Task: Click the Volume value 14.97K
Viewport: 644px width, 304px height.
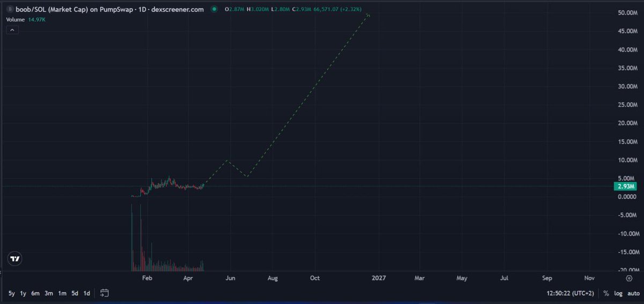Action: pyautogui.click(x=36, y=19)
